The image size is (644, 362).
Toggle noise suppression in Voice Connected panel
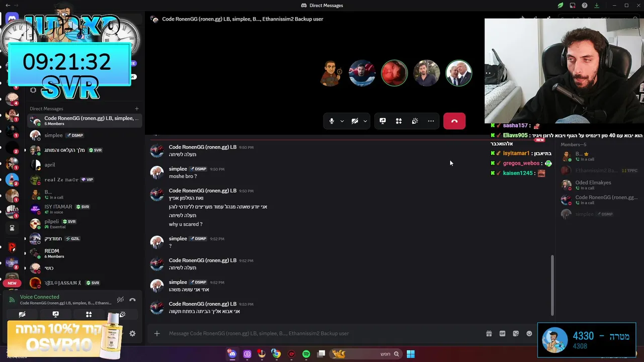pyautogui.click(x=120, y=300)
